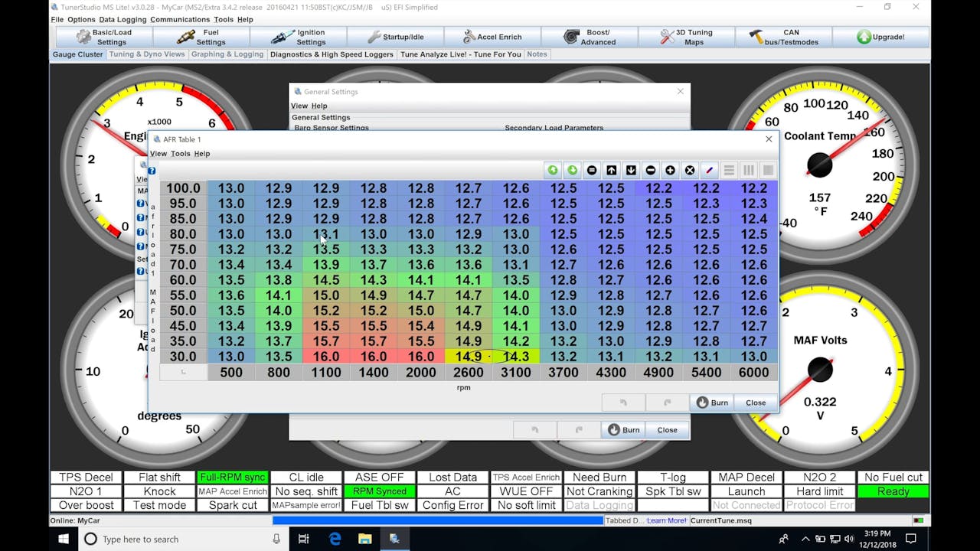Scale values using the green up-arrow icon

(552, 170)
